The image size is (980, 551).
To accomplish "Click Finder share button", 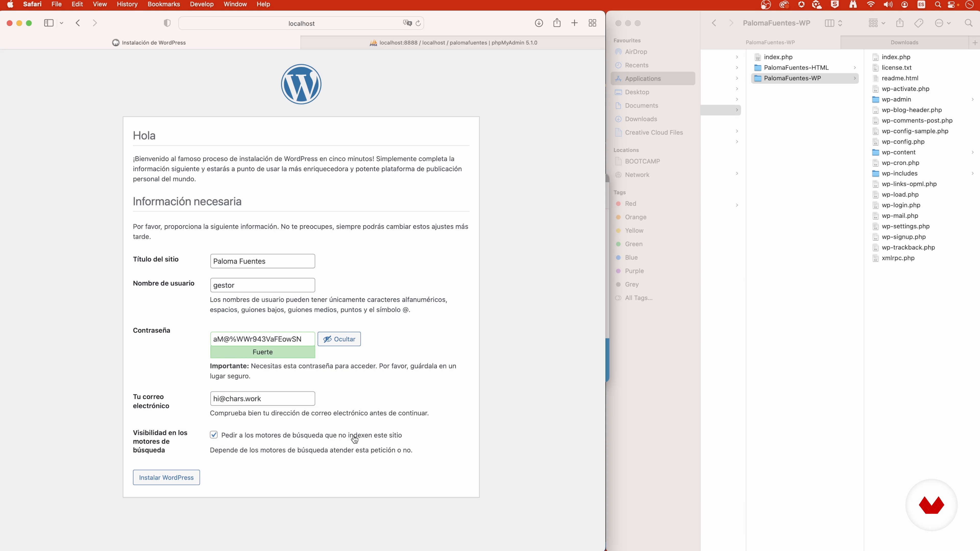I will [x=900, y=23].
